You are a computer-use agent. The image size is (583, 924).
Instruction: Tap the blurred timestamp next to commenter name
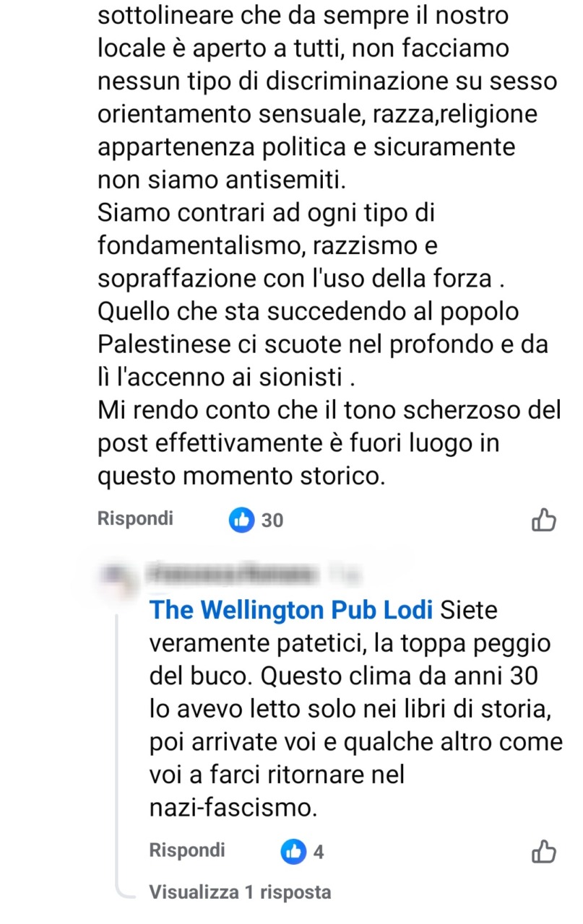pos(340,575)
